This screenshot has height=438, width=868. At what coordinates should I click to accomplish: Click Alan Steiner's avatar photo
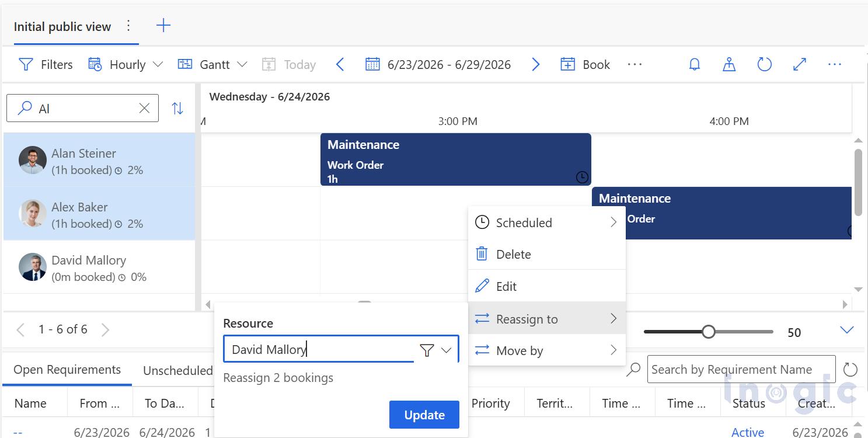(33, 160)
